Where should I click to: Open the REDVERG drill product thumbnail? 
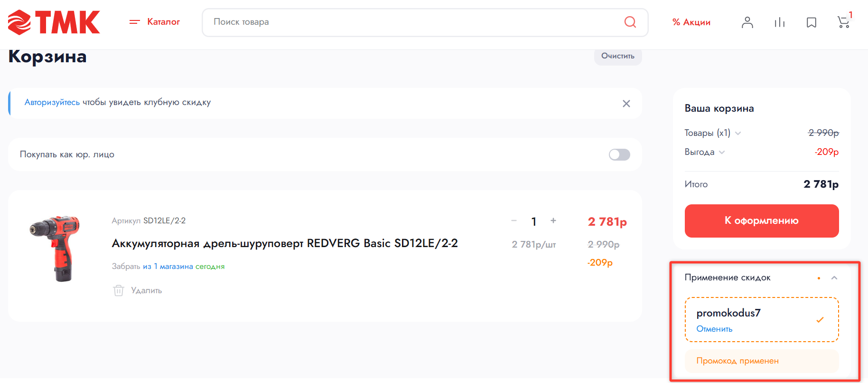(x=55, y=249)
